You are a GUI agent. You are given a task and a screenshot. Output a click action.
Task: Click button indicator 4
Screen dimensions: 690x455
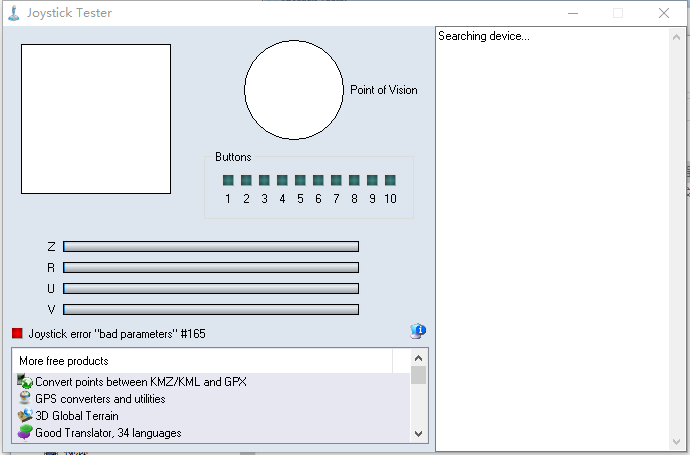pos(282,180)
